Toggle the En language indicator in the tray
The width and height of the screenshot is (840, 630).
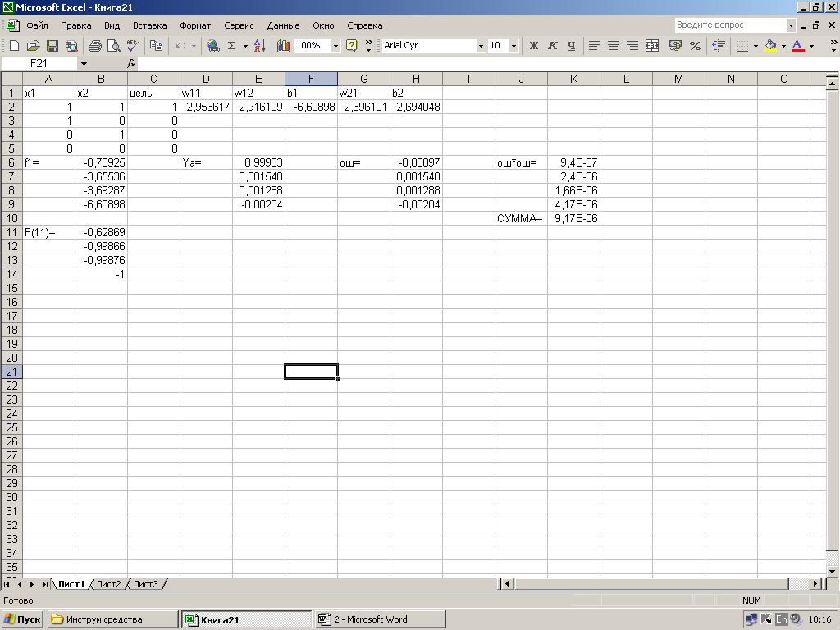pos(782,619)
